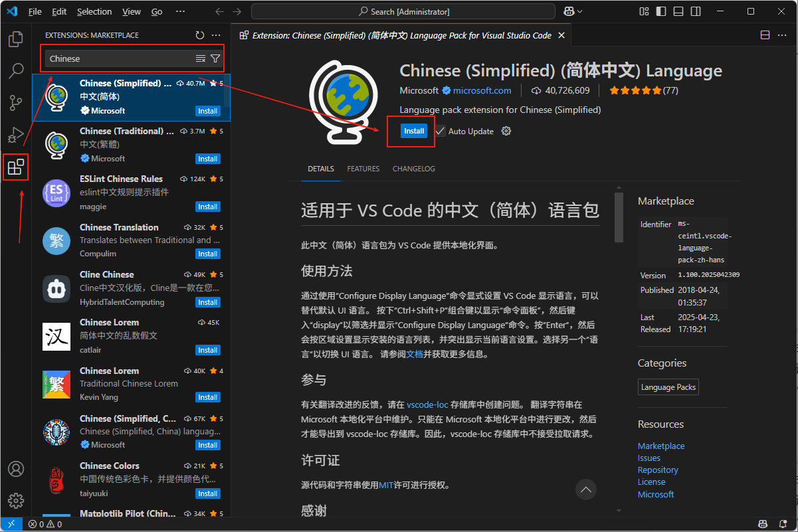The width and height of the screenshot is (798, 532).
Task: Open the extensions filter dropdown
Action: [215, 59]
